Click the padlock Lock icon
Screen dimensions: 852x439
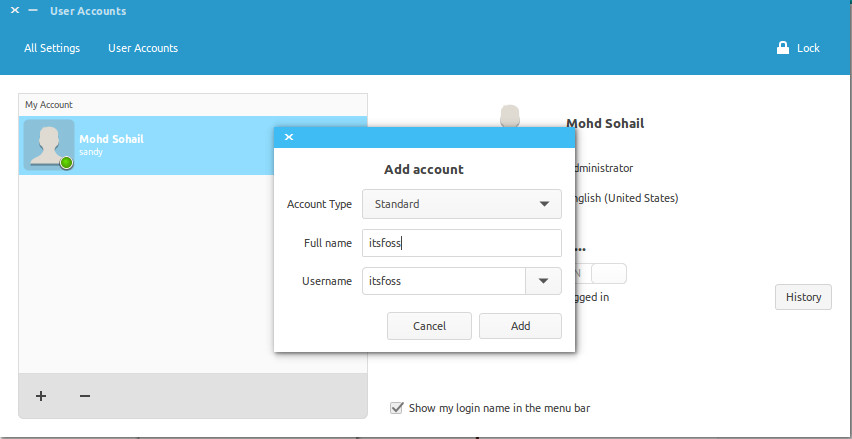[x=783, y=48]
